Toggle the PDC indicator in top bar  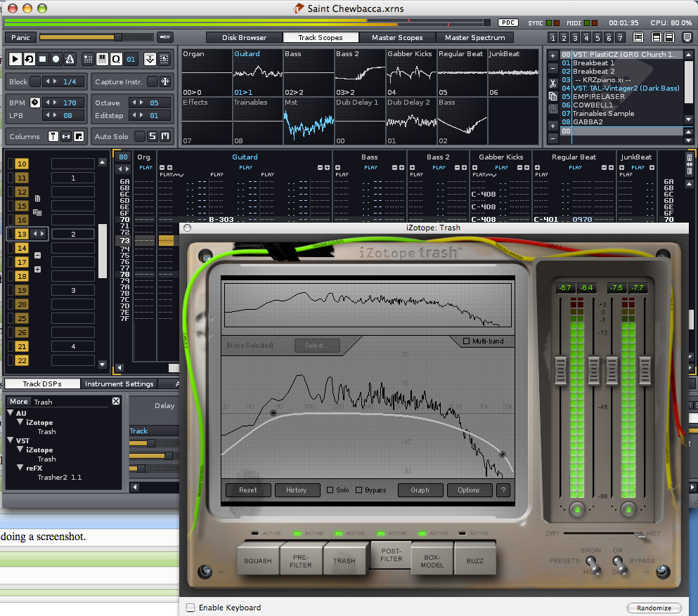pyautogui.click(x=508, y=22)
